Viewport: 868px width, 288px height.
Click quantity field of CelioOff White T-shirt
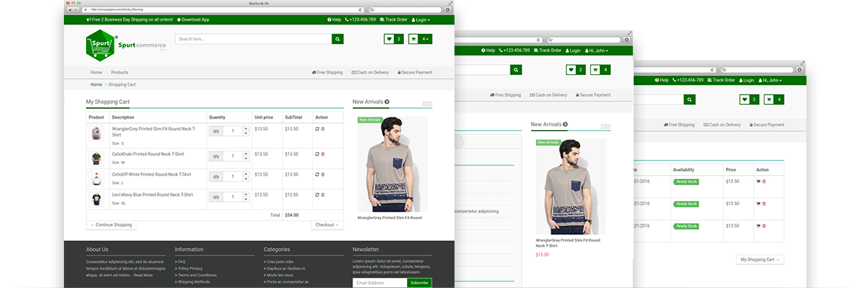coord(233,177)
